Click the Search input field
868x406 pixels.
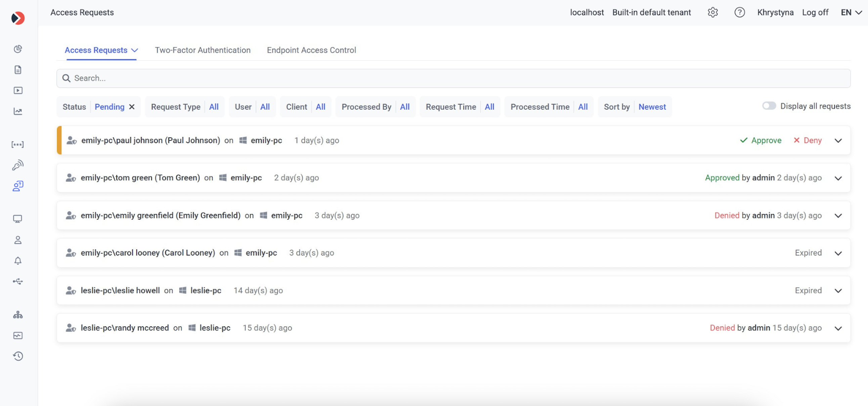pos(453,78)
